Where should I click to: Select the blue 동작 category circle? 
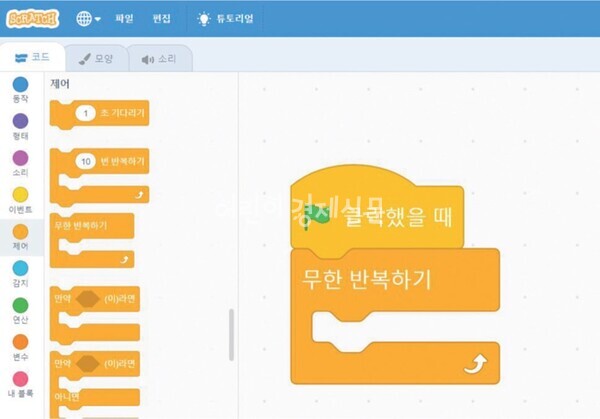(20, 85)
